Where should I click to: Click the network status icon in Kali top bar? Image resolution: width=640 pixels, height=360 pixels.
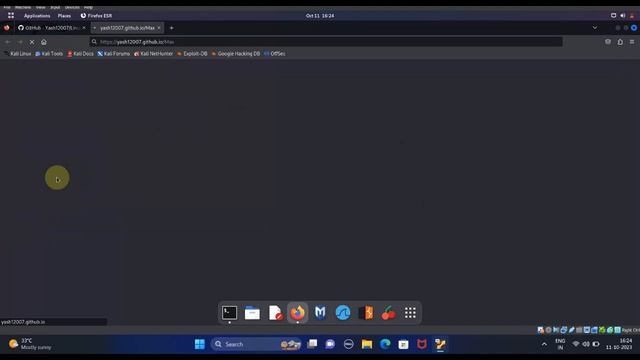pyautogui.click(x=613, y=16)
